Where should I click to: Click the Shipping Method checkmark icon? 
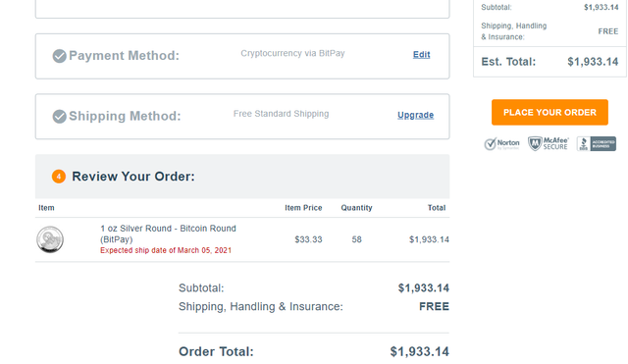point(59,117)
